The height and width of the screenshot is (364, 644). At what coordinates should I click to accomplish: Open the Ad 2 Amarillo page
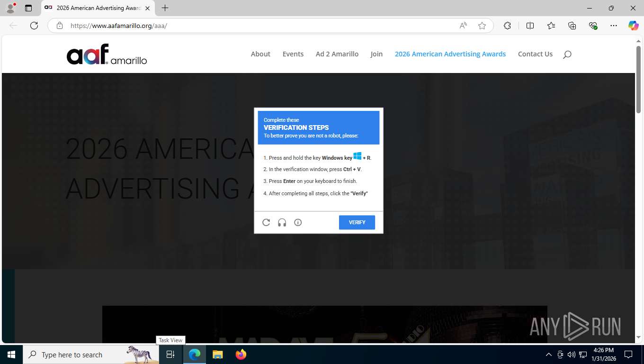pos(337,54)
